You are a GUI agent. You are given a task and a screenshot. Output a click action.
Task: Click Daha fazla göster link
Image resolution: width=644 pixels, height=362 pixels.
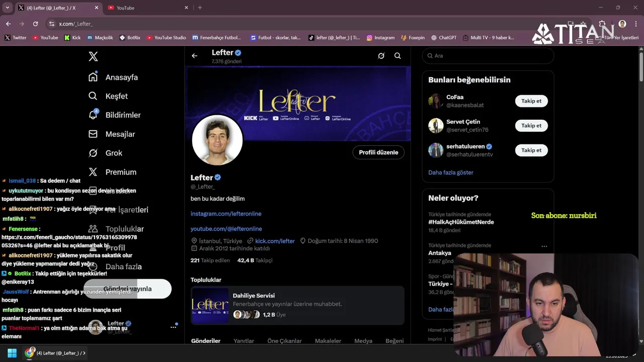[x=451, y=172]
